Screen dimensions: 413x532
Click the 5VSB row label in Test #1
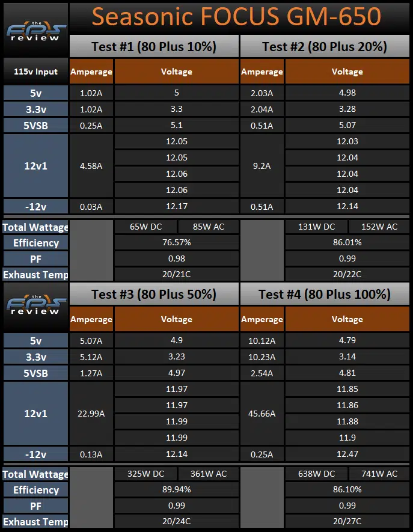tap(35, 126)
